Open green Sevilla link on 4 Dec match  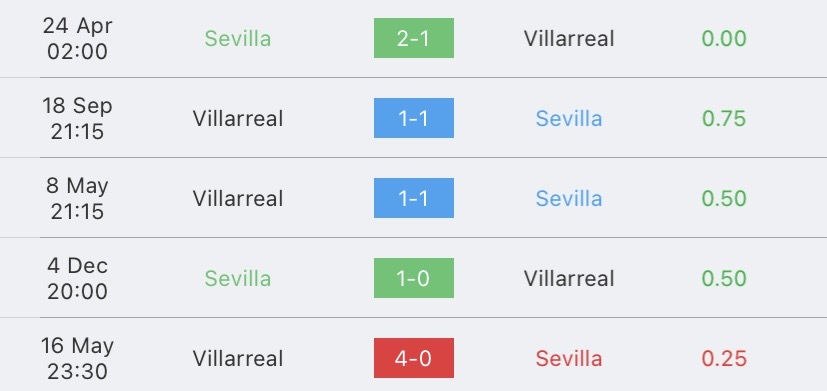coord(238,278)
